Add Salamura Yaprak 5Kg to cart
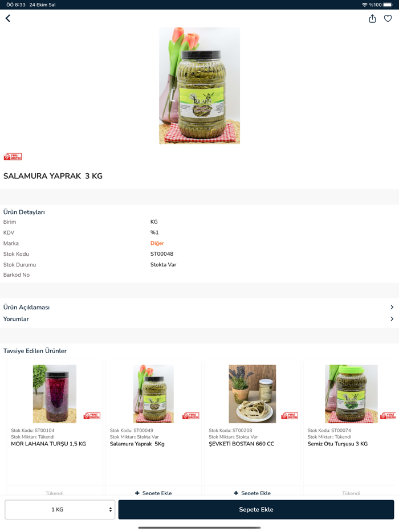Screen dimensions: 399x532 pyautogui.click(x=153, y=493)
